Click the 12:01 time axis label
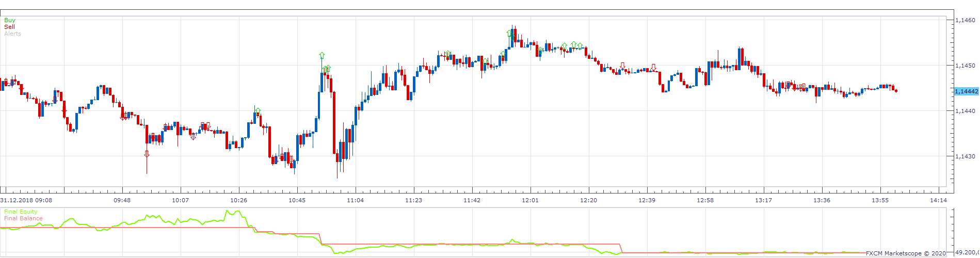This screenshot has height=258, width=980. [531, 200]
